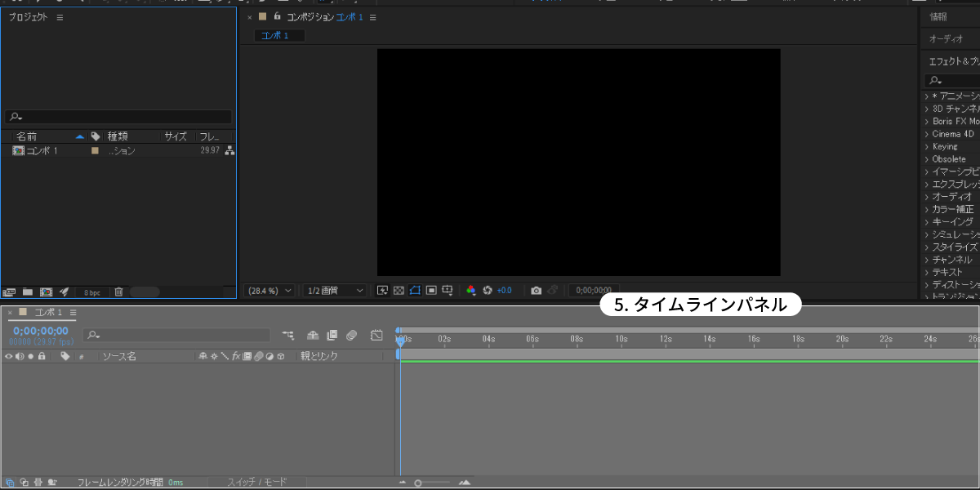Expand the Boris FX effects category
Viewport: 980px width, 490px height.
927,121
